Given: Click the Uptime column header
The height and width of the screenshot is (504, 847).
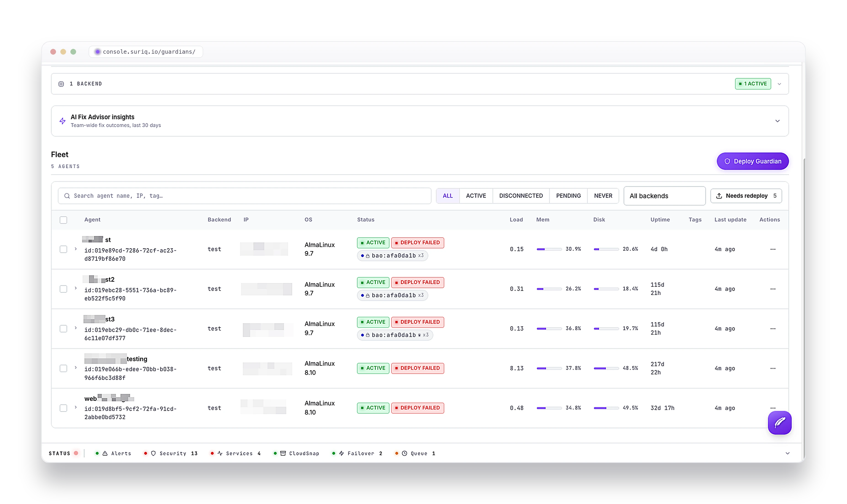Looking at the screenshot, I should [660, 220].
